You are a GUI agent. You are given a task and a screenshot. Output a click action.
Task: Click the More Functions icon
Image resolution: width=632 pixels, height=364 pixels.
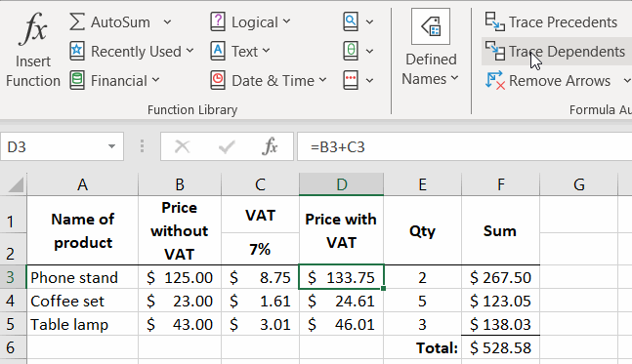351,81
